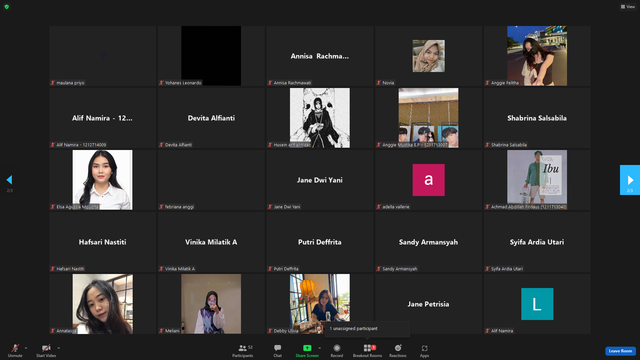Open audio options arrow beside Unmute
Image resolution: width=640 pixels, height=360 pixels.
pyautogui.click(x=26, y=348)
